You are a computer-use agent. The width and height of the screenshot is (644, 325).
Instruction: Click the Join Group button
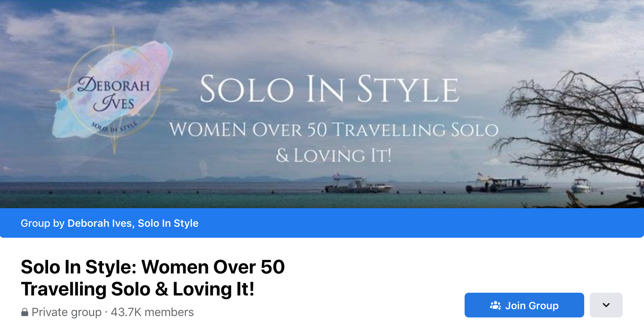tap(524, 305)
